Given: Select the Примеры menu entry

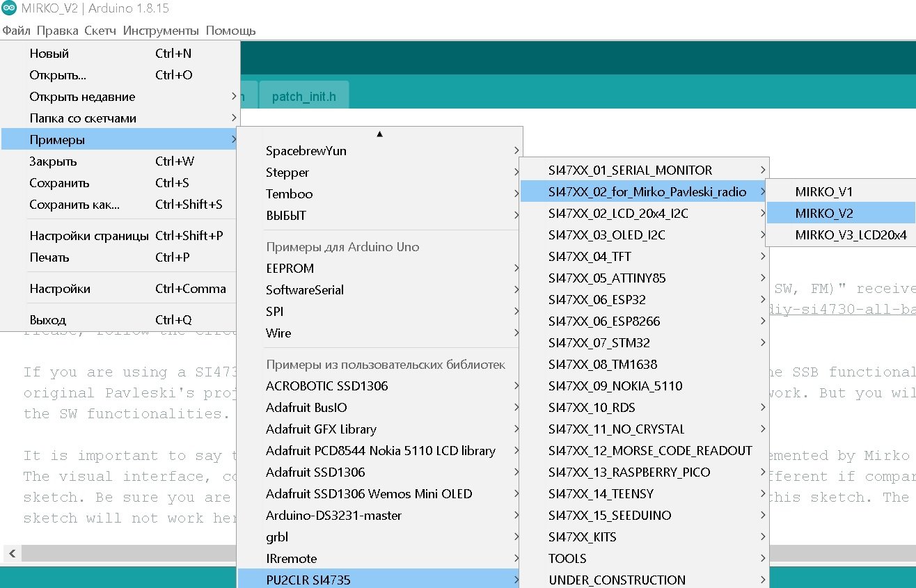Looking at the screenshot, I should point(120,140).
